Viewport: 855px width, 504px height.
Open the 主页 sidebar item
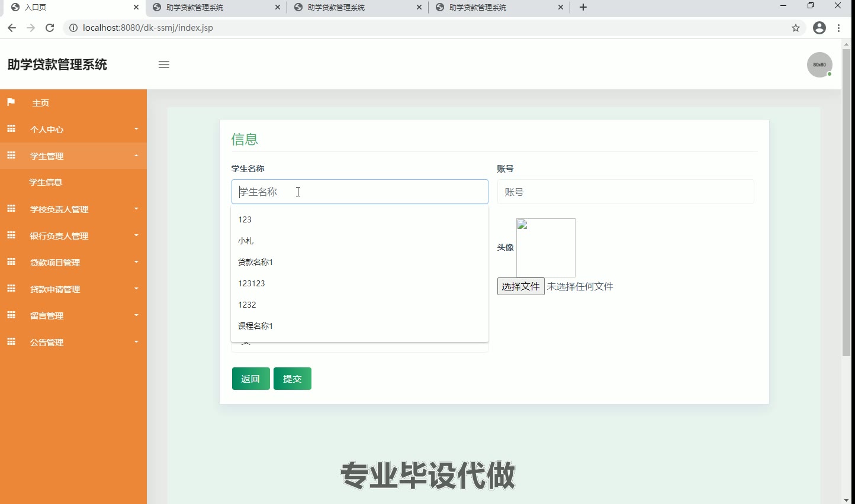73,103
